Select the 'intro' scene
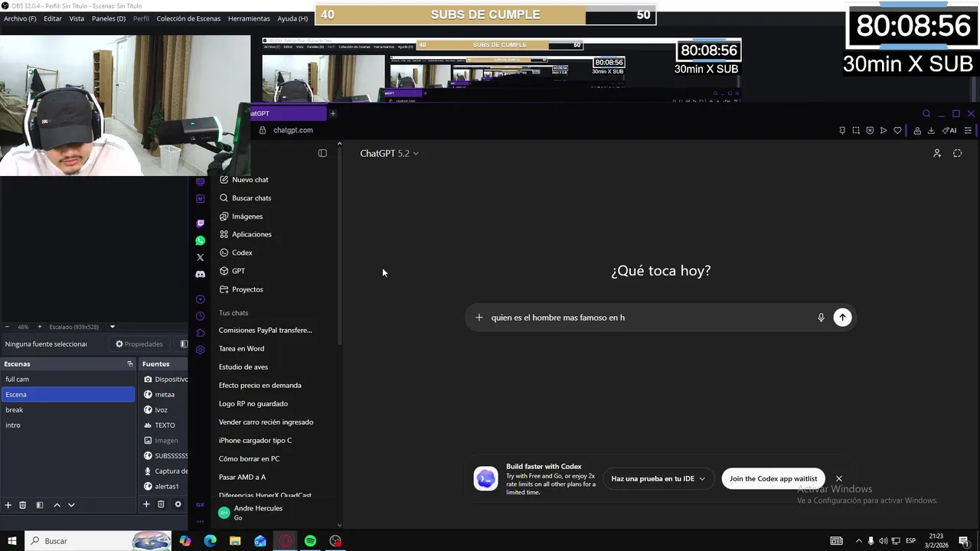Viewport: 980px width, 551px height. (x=68, y=425)
